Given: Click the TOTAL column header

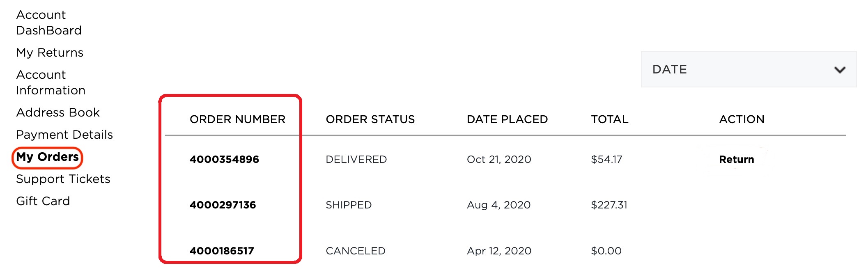Looking at the screenshot, I should point(609,119).
